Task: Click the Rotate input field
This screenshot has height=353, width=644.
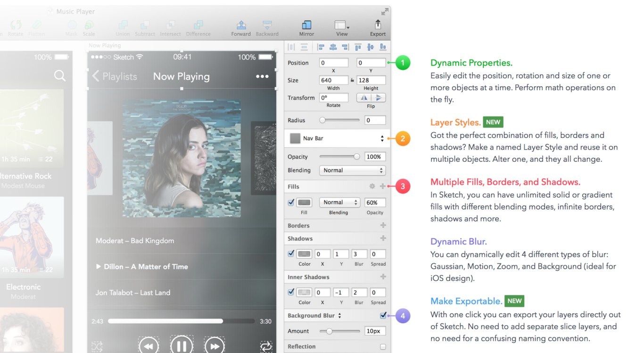Action: (334, 98)
